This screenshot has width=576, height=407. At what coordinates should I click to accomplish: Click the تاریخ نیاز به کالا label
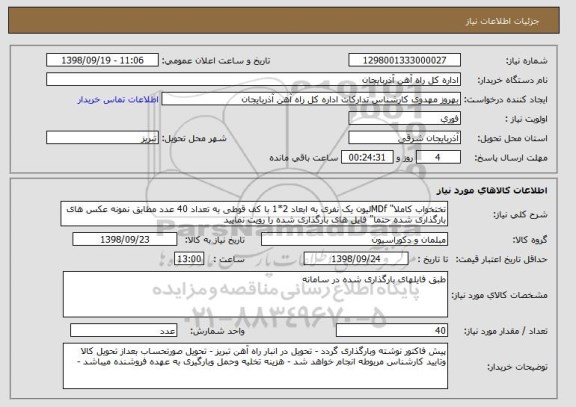[x=215, y=240]
